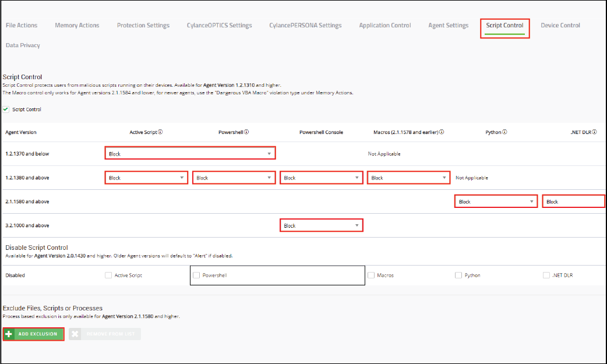Click the 'Disable Script Control' heading

(x=36, y=248)
